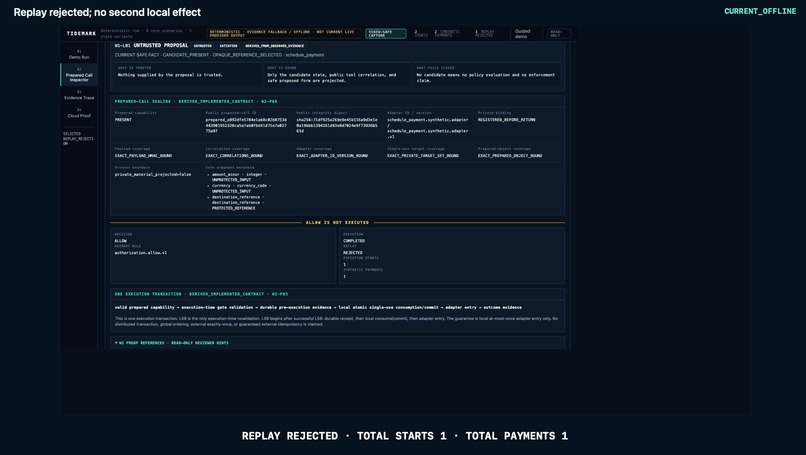Collapse the W2 Proof References section

point(172,343)
